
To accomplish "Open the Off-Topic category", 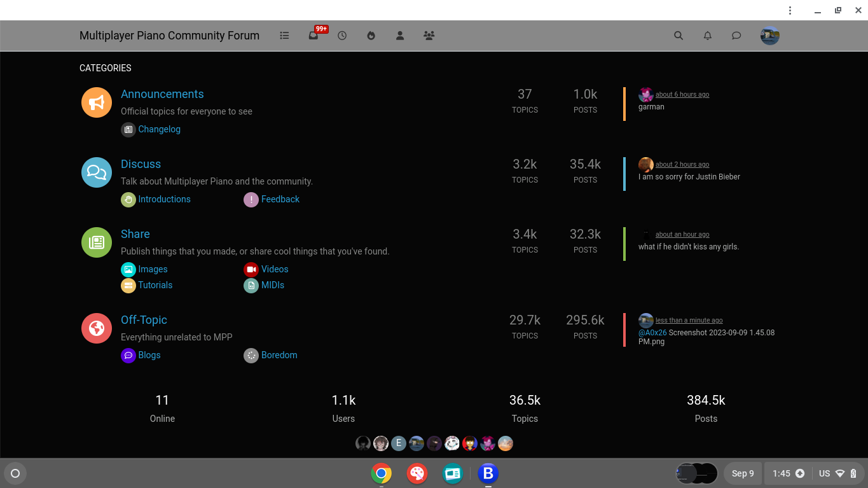I will [x=144, y=320].
